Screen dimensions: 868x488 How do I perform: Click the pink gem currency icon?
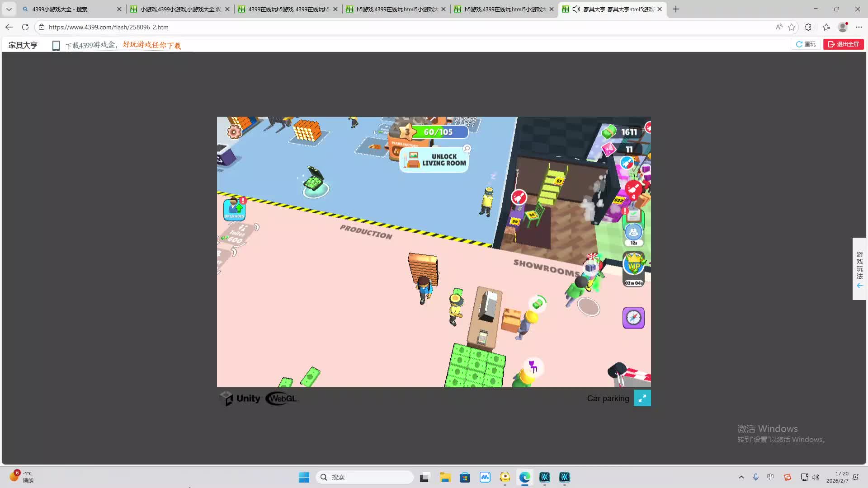pyautogui.click(x=609, y=149)
